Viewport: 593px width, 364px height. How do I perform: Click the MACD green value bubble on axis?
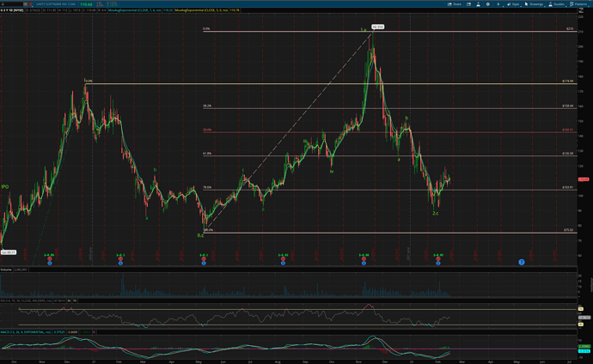click(x=584, y=346)
